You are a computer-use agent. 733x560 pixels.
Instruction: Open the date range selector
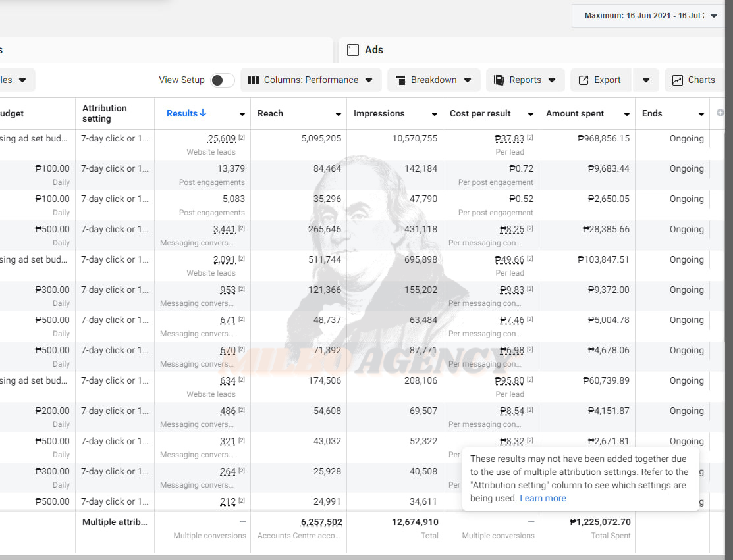point(650,16)
